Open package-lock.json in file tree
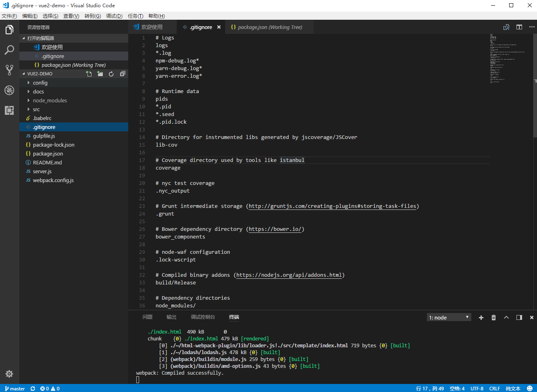This screenshot has width=537, height=392. [74, 145]
